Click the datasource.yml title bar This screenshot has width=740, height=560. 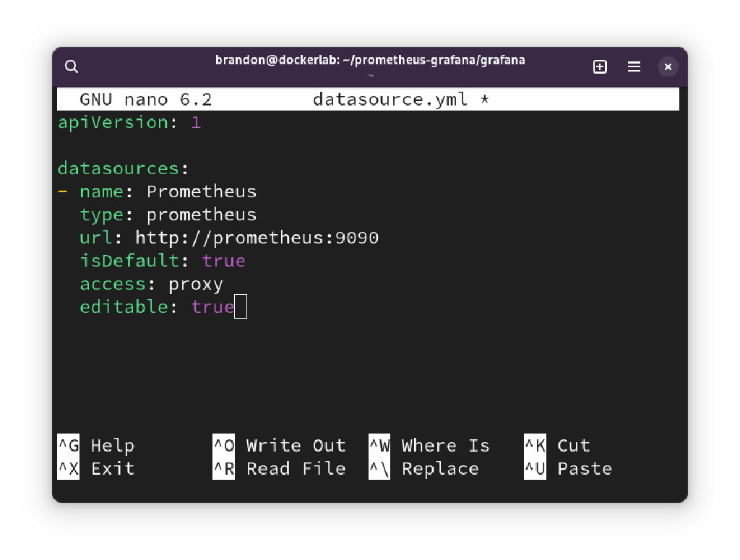click(389, 99)
